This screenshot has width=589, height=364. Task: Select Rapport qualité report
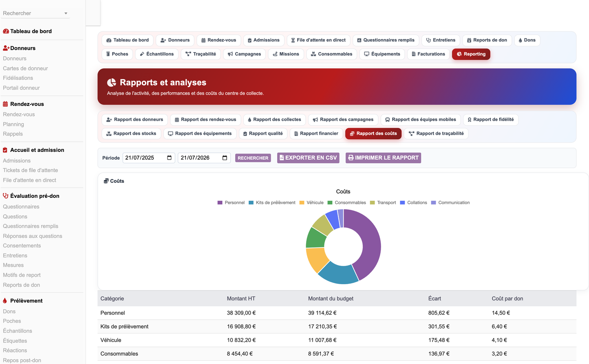click(x=263, y=134)
